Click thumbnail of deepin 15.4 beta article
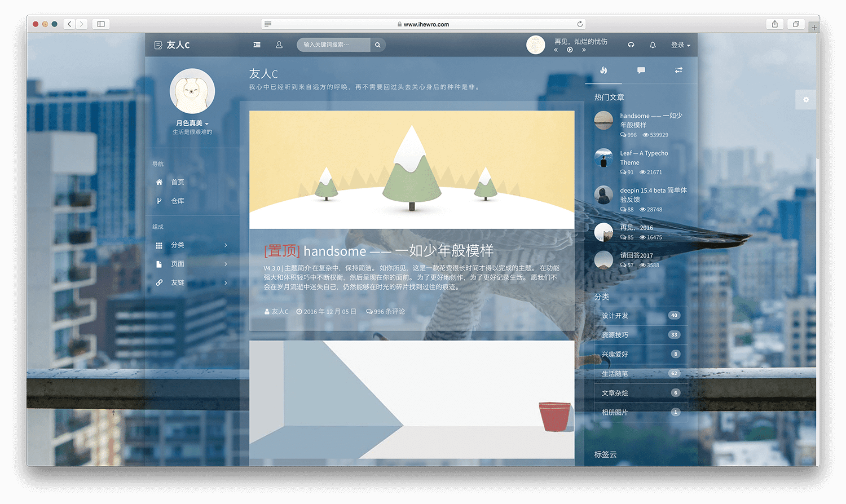 pyautogui.click(x=603, y=195)
